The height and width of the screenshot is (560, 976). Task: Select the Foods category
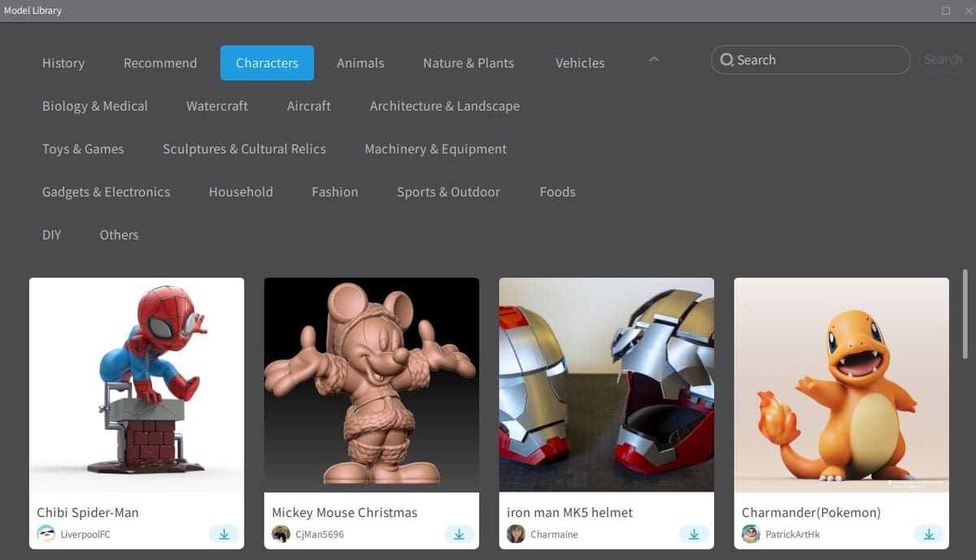[558, 192]
